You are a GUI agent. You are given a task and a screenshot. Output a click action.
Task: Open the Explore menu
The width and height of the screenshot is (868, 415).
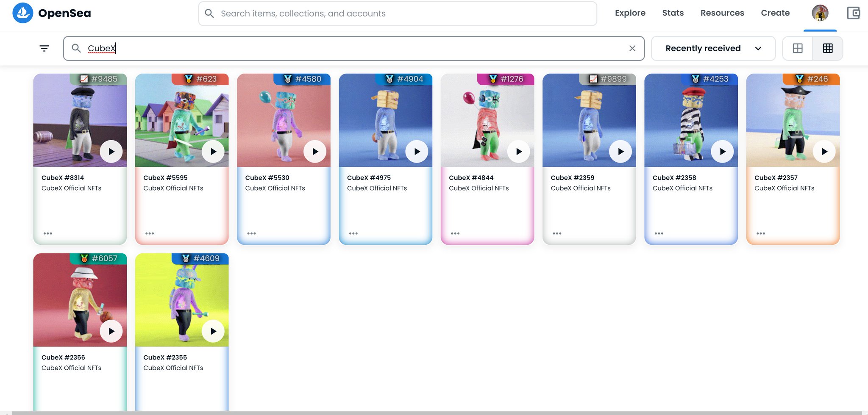click(630, 13)
